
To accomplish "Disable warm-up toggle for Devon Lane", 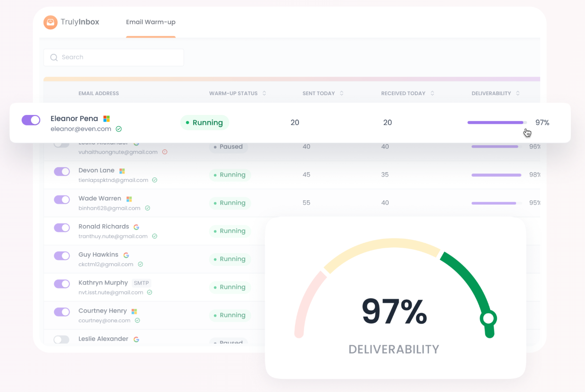I will click(62, 171).
